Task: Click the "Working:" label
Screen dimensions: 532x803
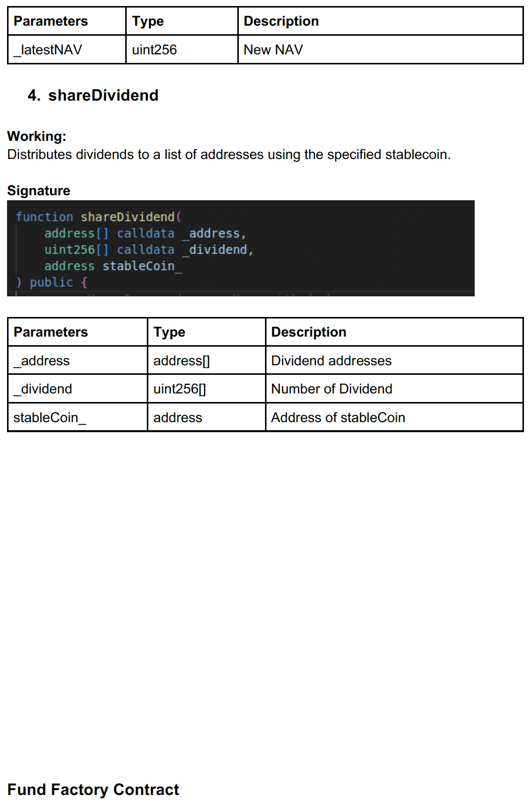Action: [37, 136]
